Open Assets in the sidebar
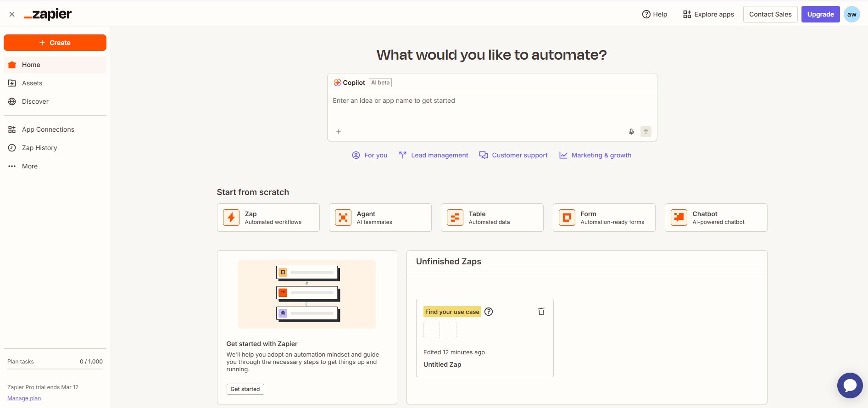The height and width of the screenshot is (408, 868). point(55,83)
